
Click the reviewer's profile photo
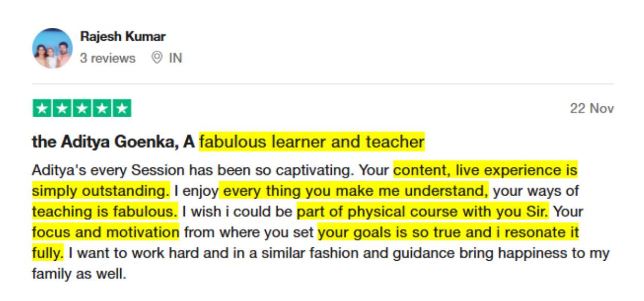52,48
